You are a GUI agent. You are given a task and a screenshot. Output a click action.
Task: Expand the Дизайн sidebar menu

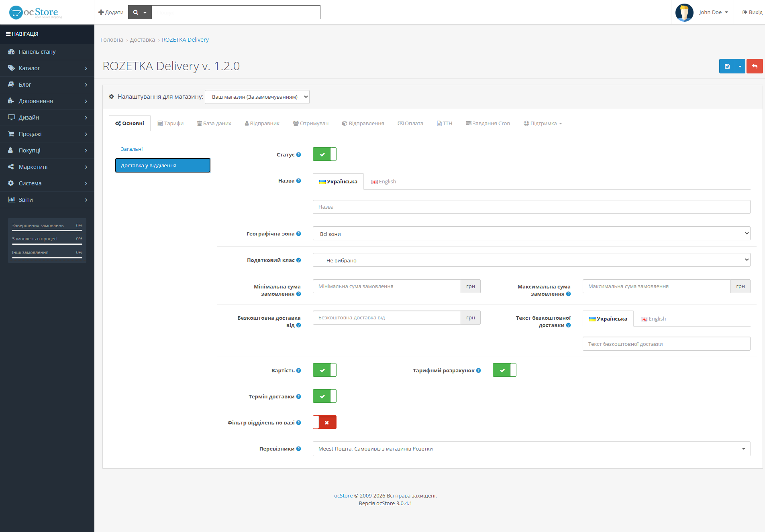(47, 118)
